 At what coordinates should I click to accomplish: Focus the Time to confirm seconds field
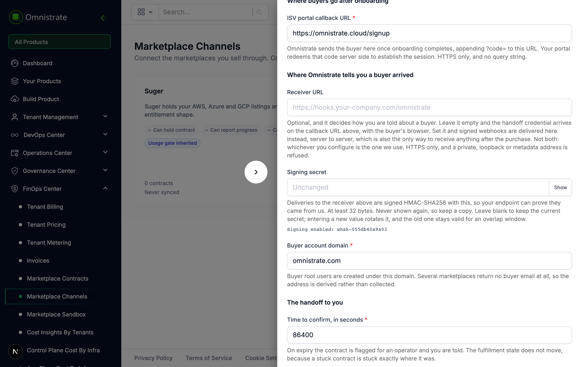click(429, 335)
